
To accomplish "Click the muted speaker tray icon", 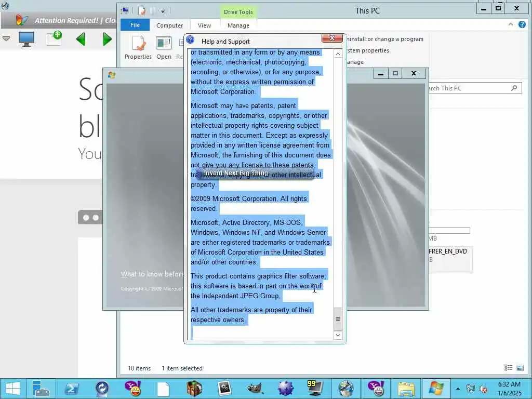I will click(x=483, y=389).
